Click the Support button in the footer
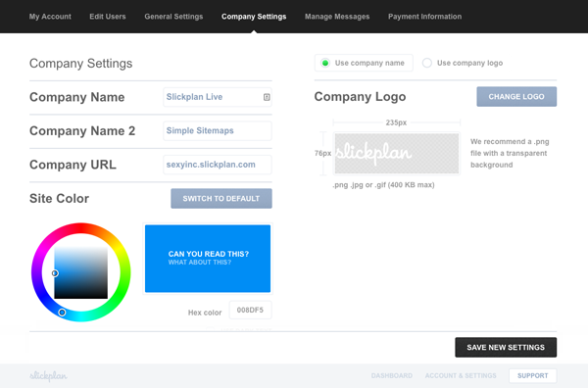 [532, 375]
